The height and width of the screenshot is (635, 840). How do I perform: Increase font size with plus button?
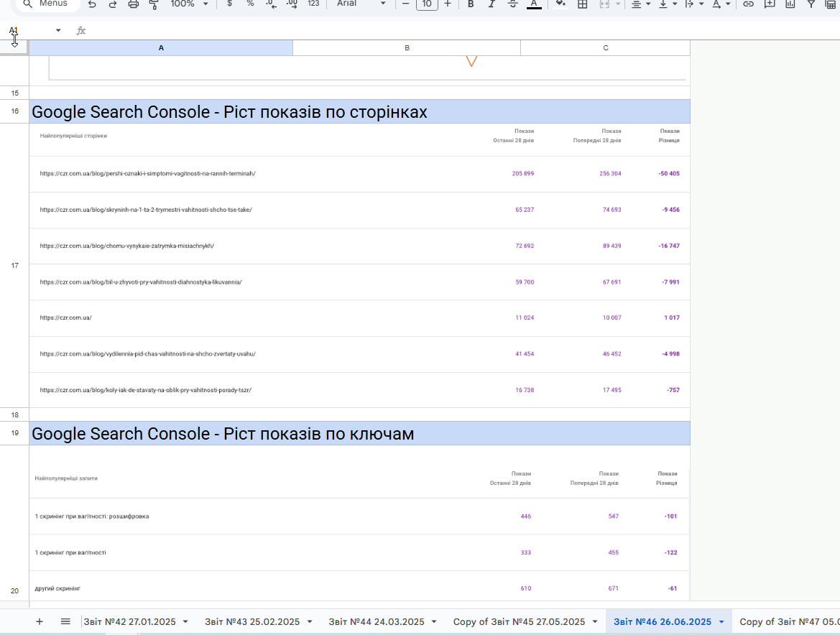pos(448,4)
